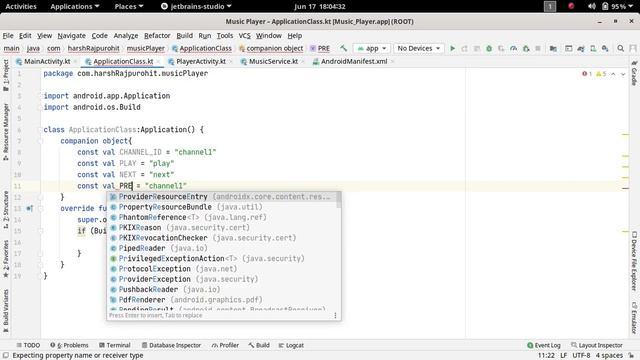Open the Emulator side panel

point(634,318)
